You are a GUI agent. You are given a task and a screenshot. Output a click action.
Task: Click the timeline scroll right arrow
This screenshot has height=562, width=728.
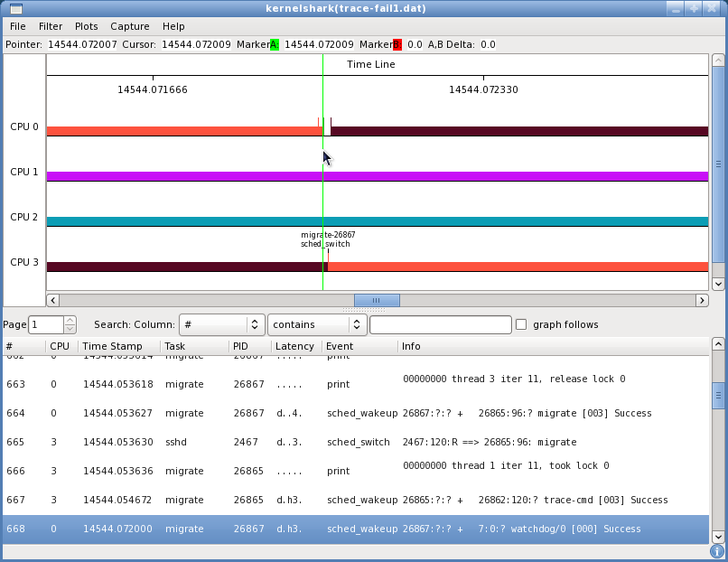click(702, 300)
